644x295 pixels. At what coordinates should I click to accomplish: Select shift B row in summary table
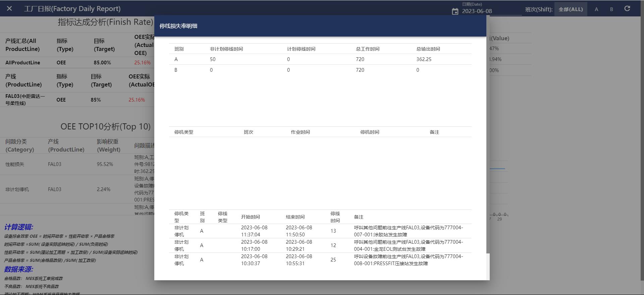click(x=320, y=70)
